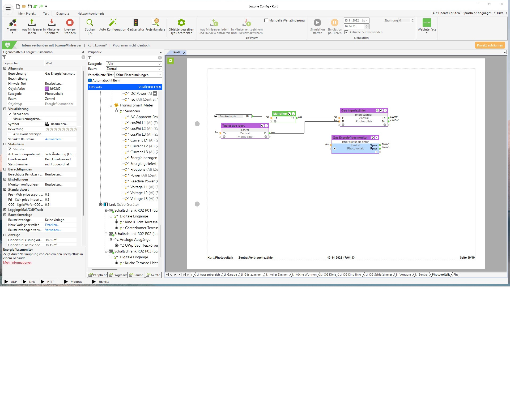Click Aus Miniserver laden upload icon
This screenshot has width=510, height=420.
tap(32, 23)
